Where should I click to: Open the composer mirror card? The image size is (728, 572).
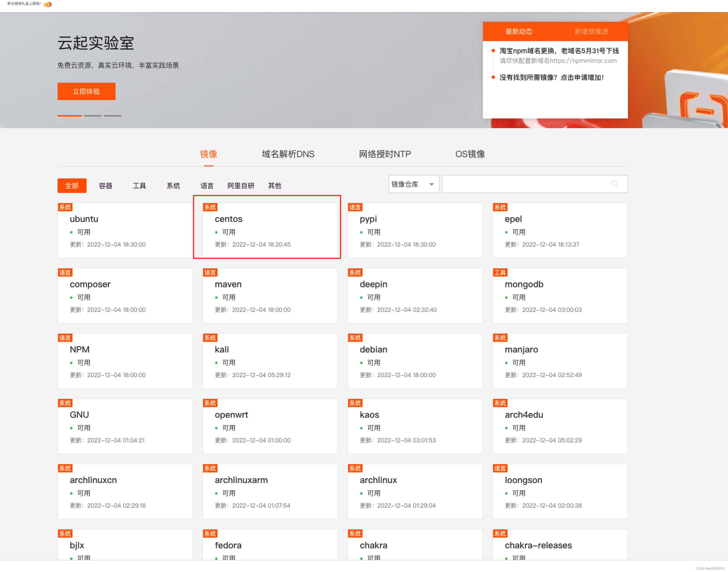pyautogui.click(x=125, y=296)
